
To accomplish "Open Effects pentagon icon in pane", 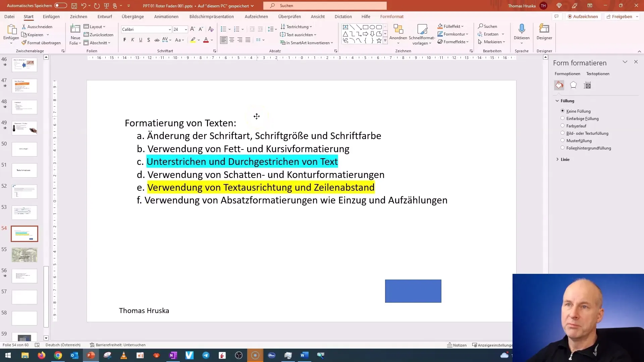I will (x=573, y=85).
